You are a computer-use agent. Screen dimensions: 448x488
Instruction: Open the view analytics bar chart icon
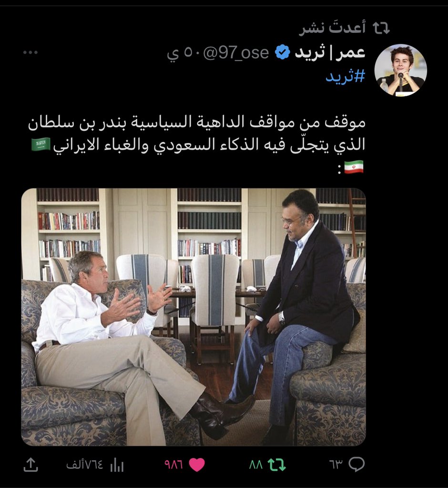(117, 465)
